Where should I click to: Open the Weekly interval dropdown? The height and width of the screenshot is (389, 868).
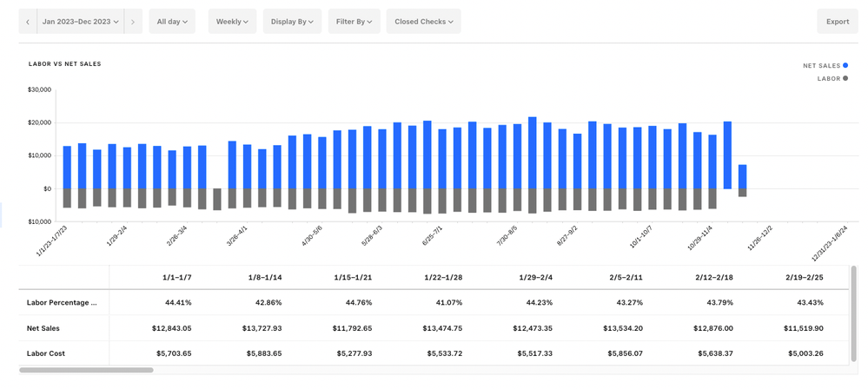click(232, 22)
